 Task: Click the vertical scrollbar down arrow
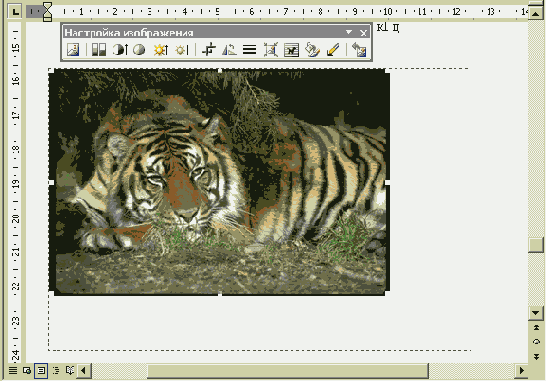(x=536, y=312)
